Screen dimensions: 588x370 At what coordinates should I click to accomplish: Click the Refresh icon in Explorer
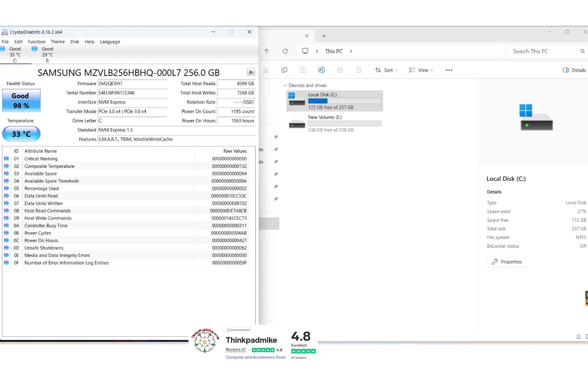285,51
